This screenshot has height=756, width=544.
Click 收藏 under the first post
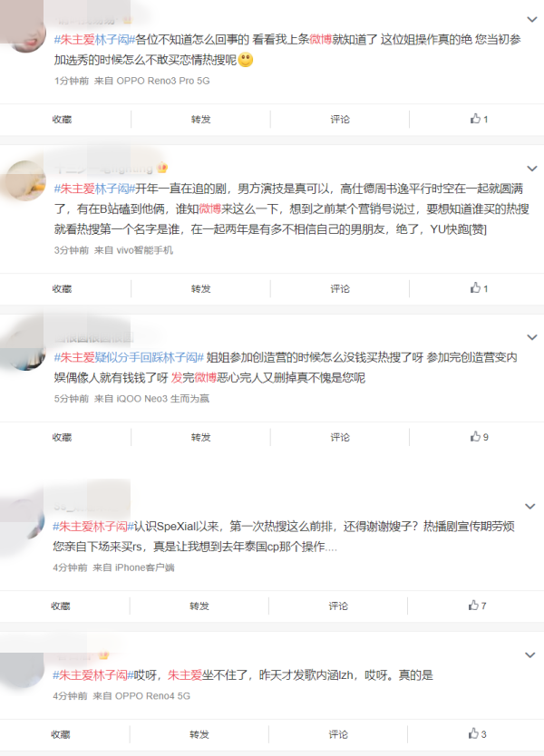(62, 119)
